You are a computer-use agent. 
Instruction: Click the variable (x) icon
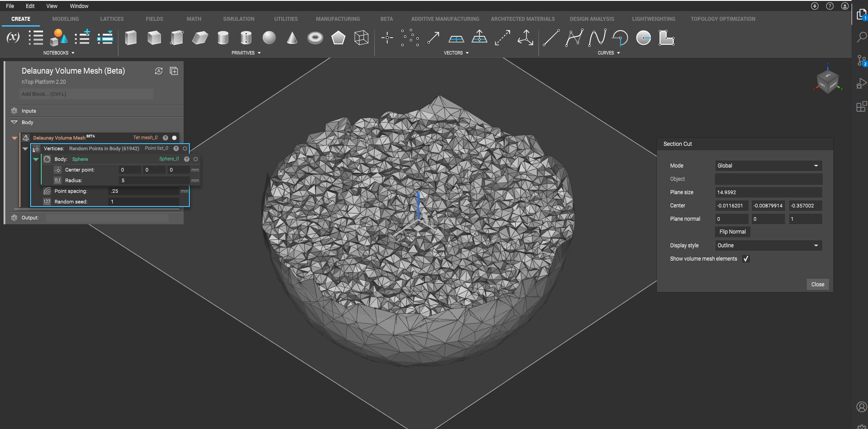[13, 38]
